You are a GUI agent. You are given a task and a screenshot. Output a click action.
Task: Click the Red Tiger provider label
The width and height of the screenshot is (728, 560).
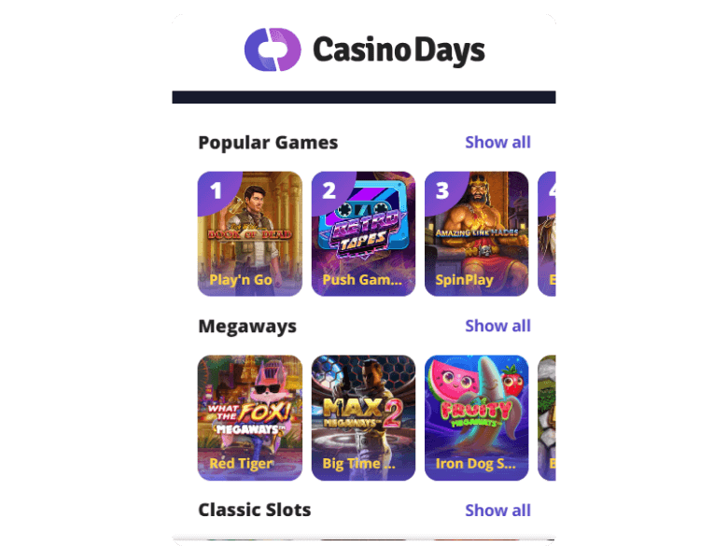point(241,464)
